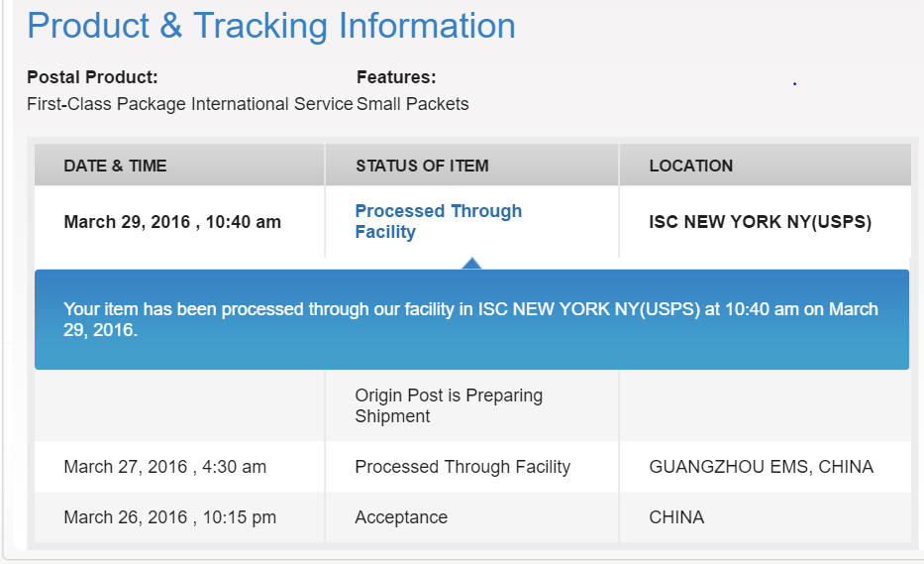Image resolution: width=924 pixels, height=564 pixels.
Task: Click Origin Post is Preparing Shipment status
Action: point(449,406)
